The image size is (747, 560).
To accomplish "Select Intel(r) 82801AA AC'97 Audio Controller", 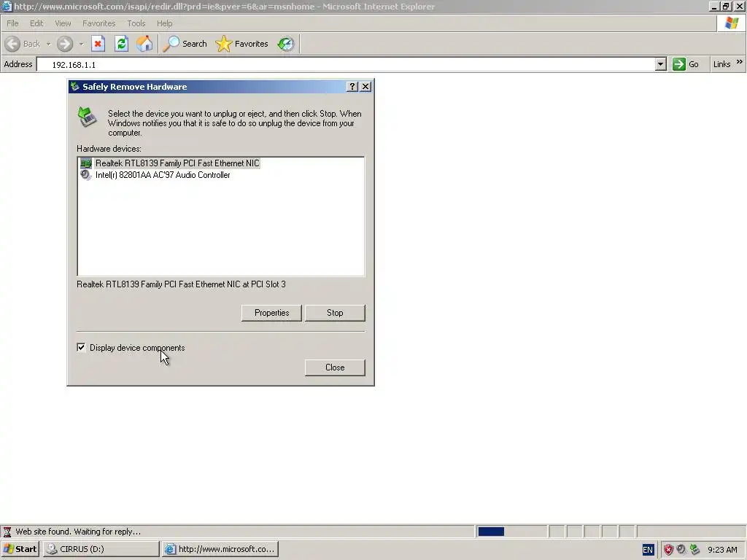I will tap(163, 175).
